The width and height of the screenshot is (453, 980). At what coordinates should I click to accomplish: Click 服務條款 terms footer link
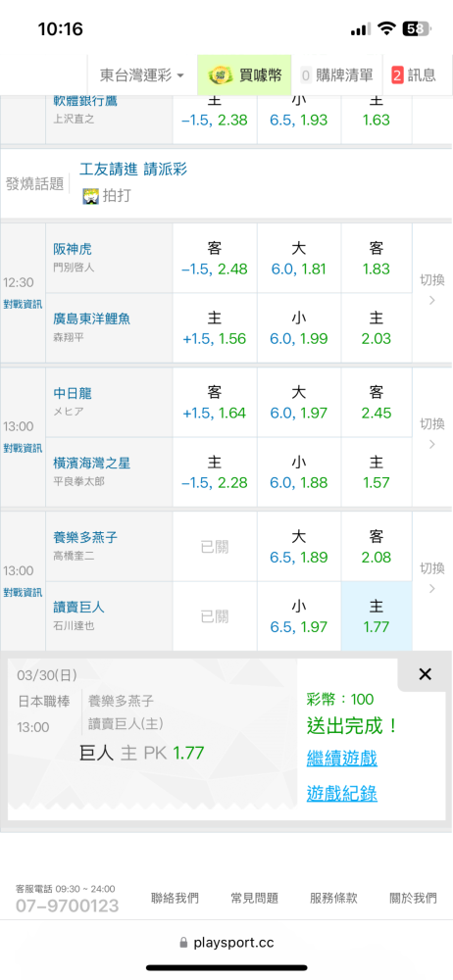tap(333, 899)
